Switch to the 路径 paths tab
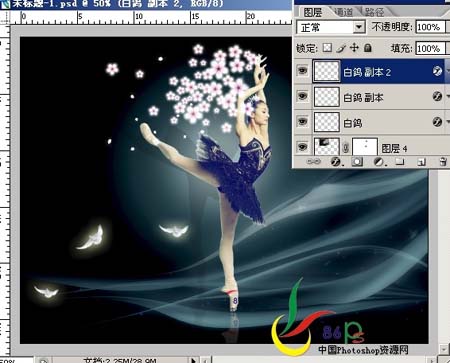The height and width of the screenshot is (363, 450). tap(374, 12)
